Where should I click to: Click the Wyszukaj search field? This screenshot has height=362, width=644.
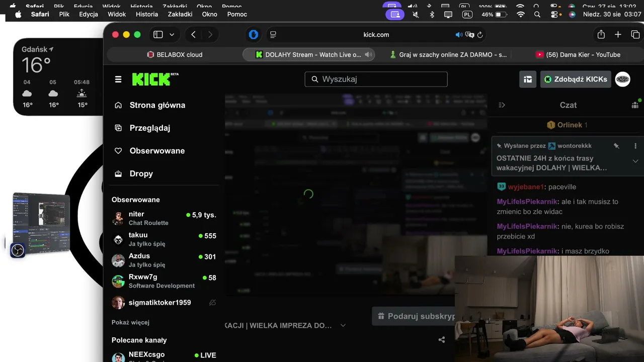click(376, 79)
